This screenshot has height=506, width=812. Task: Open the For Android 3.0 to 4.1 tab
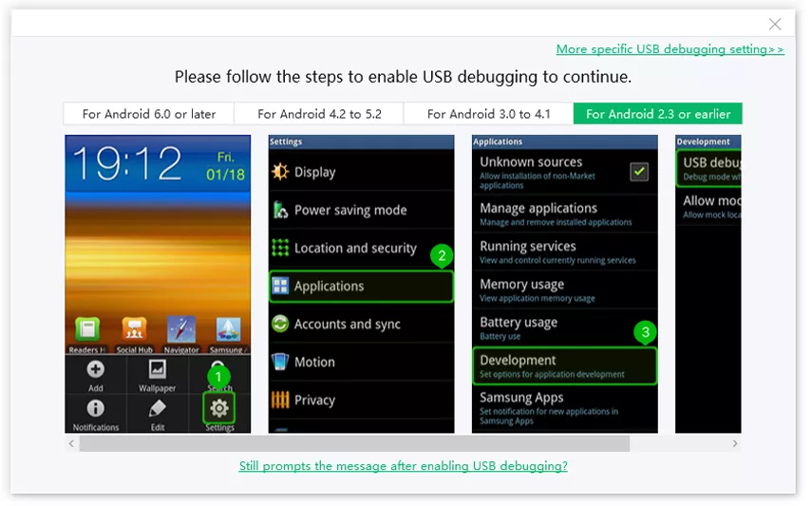[488, 114]
